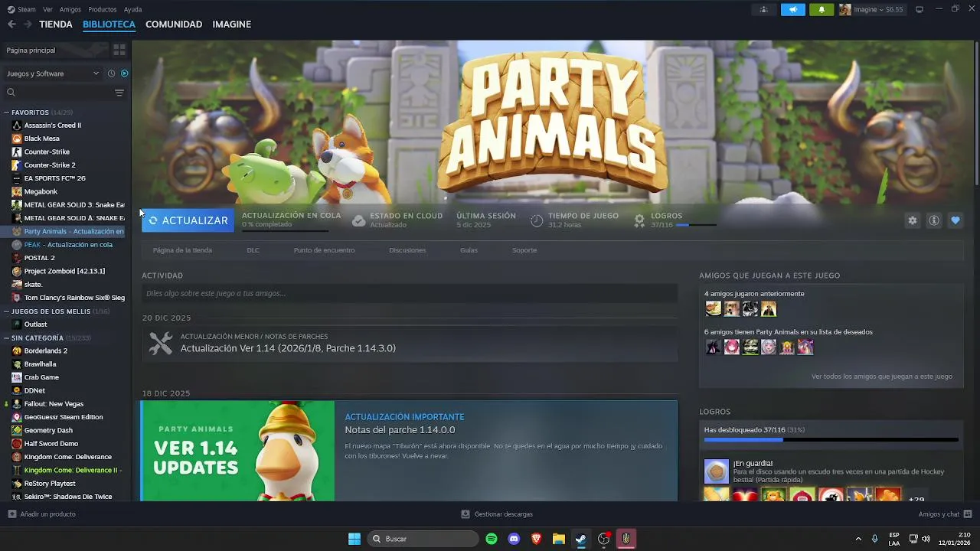This screenshot has width=980, height=551.
Task: Open Punto de encuentro link
Action: pos(324,250)
